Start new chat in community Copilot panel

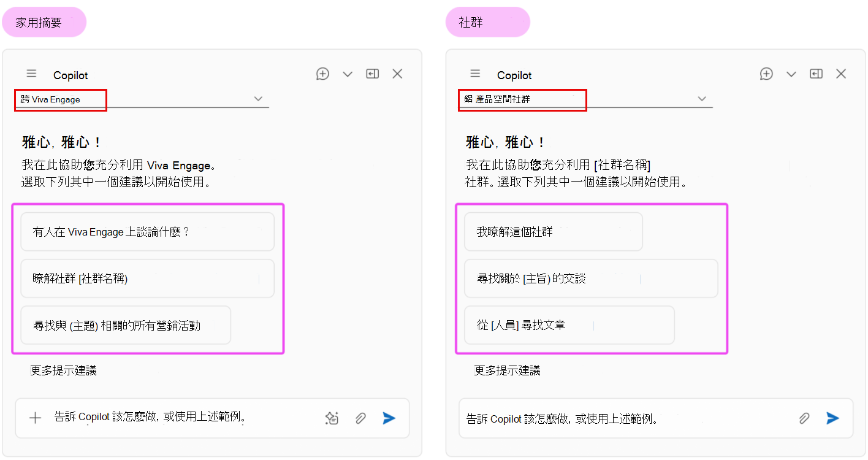[x=766, y=74]
